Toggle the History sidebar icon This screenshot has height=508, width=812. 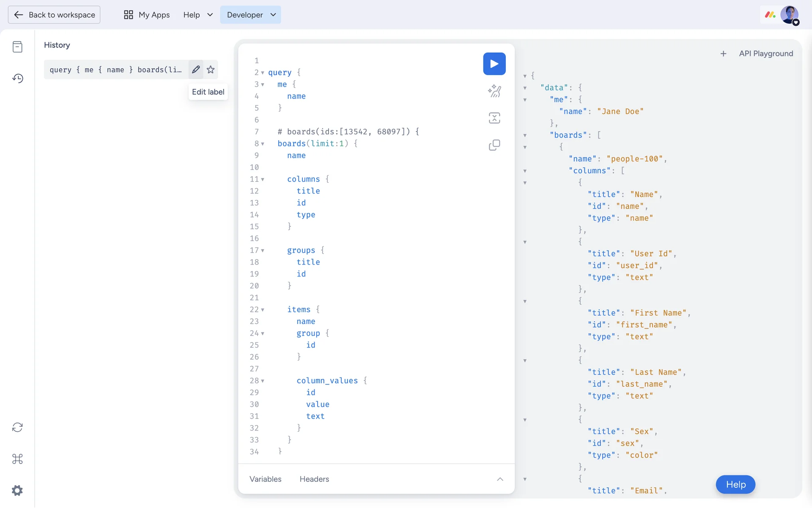click(17, 78)
